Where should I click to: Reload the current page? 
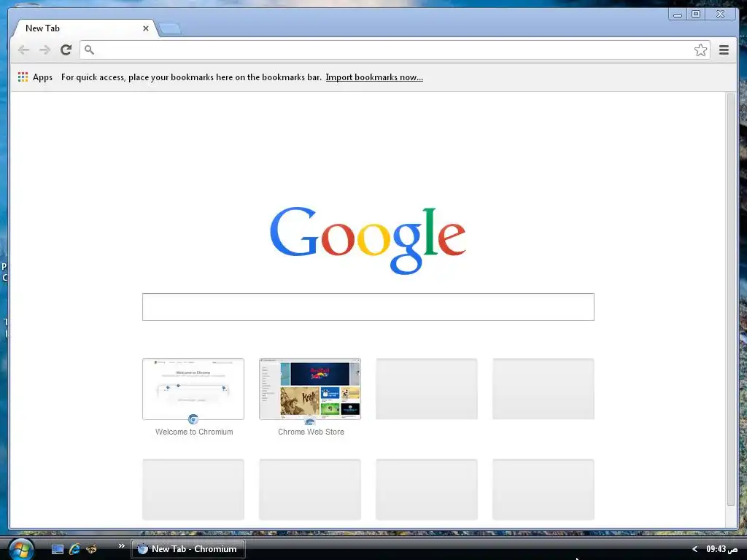66,50
